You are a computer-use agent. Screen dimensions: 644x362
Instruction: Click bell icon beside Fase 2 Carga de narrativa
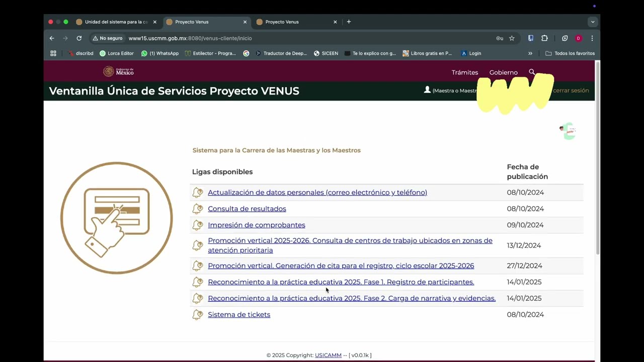(x=198, y=299)
